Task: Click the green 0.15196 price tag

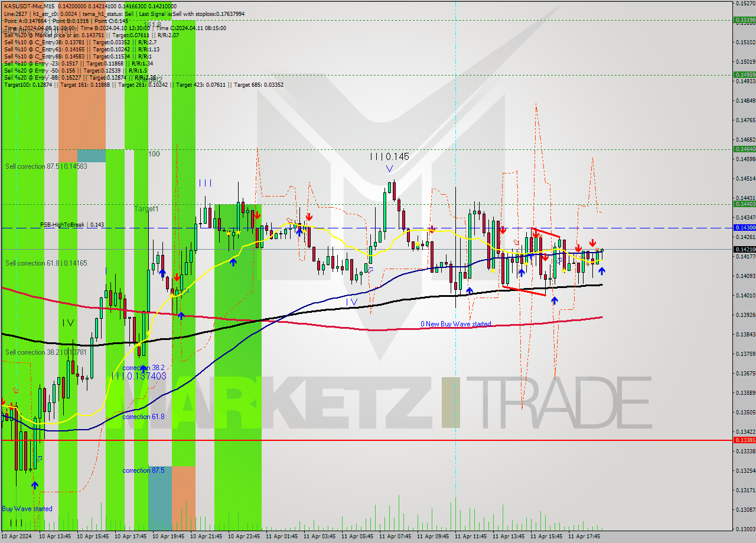Action: tap(745, 19)
